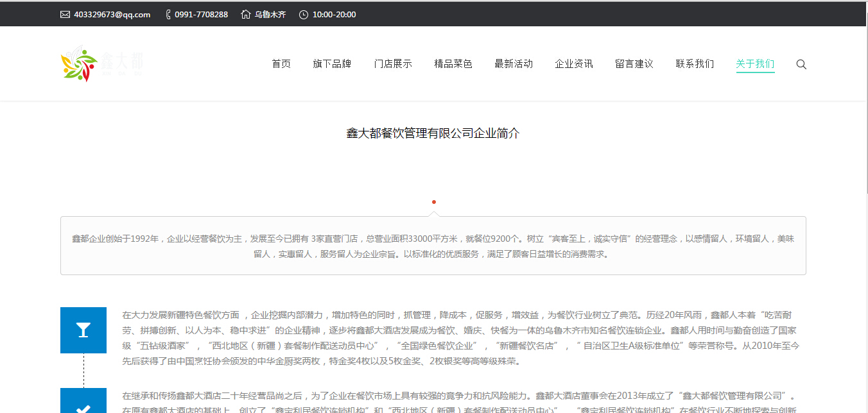Navigate to 最新活动

tap(514, 64)
